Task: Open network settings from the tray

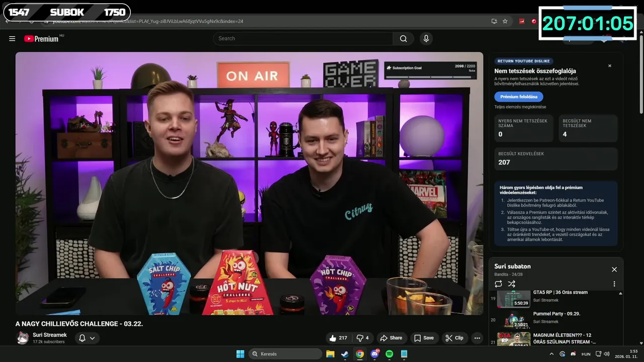Action: (x=598, y=354)
